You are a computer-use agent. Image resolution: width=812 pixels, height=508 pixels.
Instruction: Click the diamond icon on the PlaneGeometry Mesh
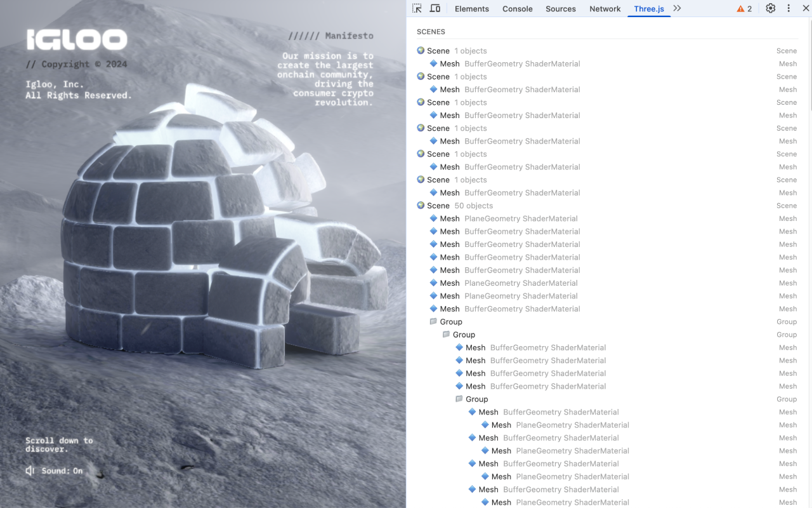[x=435, y=218]
